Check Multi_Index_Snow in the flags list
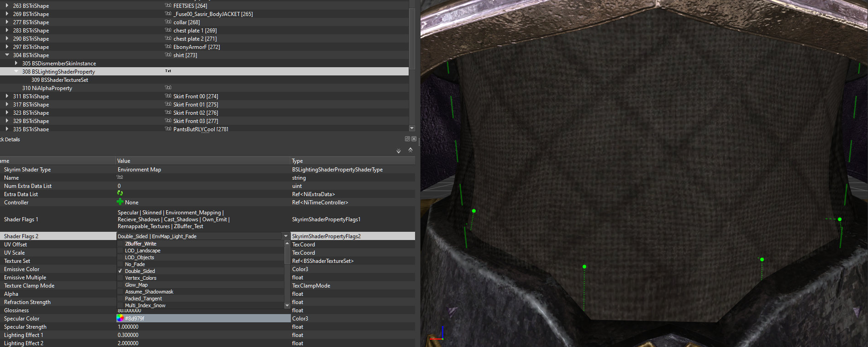868x347 pixels. coord(121,305)
